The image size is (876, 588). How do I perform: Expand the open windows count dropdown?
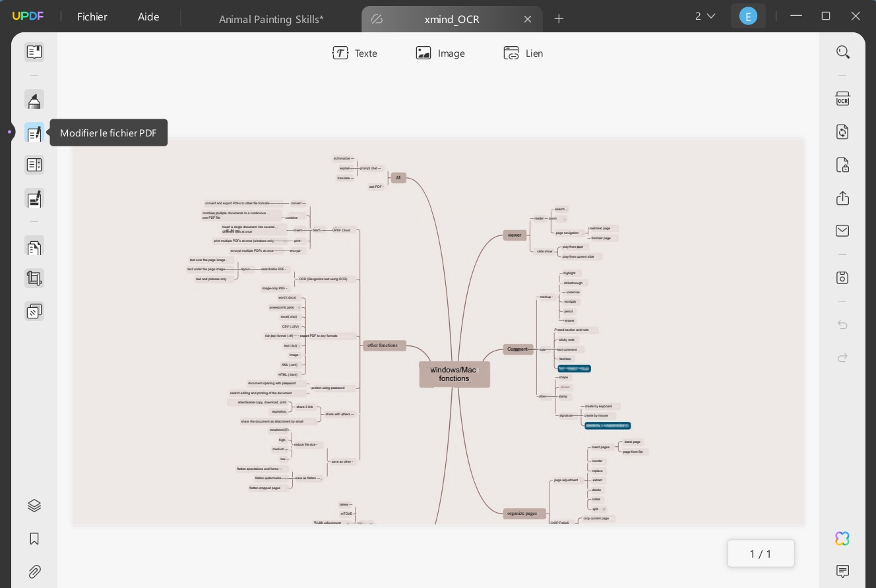coord(705,16)
